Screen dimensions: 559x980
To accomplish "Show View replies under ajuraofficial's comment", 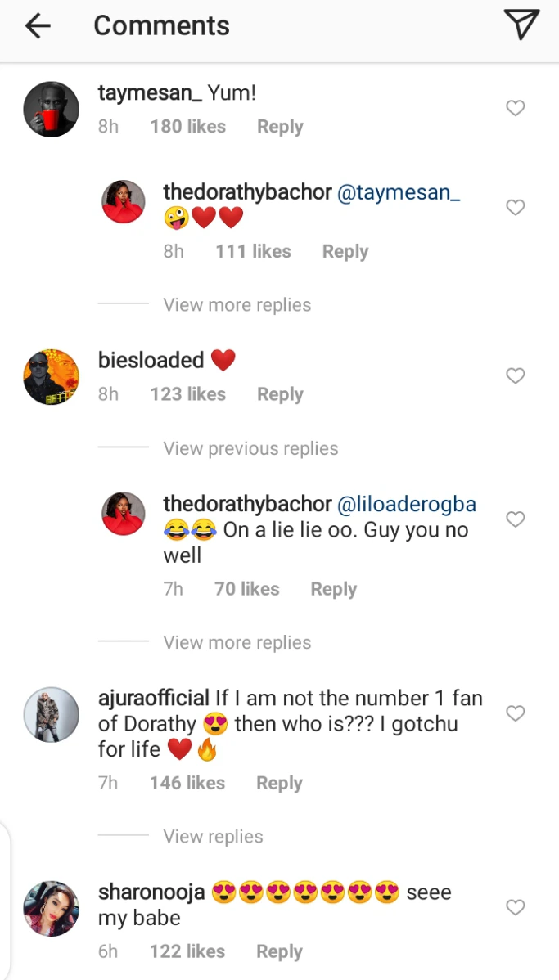I will (213, 836).
